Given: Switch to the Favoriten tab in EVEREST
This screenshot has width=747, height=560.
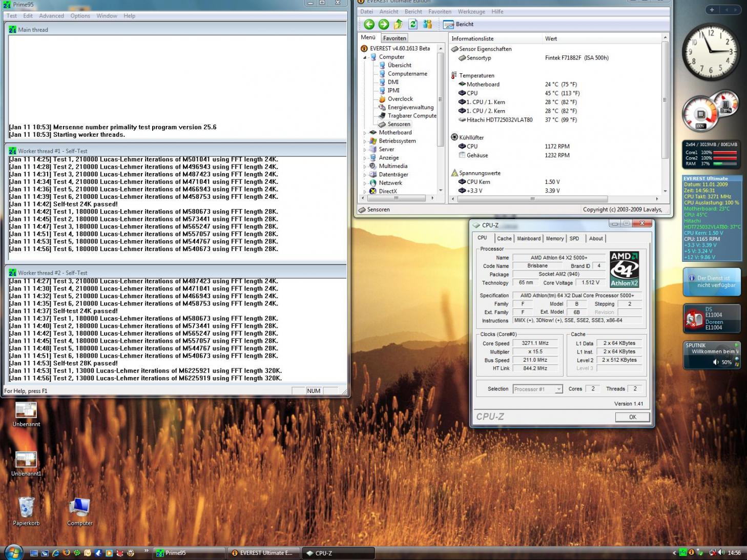Looking at the screenshot, I should tap(395, 38).
